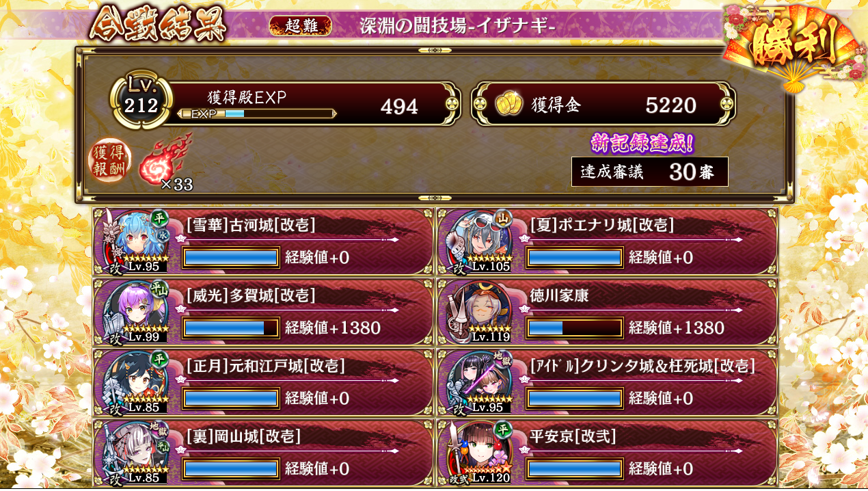Click the 勝利 victory fan emblem

click(x=794, y=47)
